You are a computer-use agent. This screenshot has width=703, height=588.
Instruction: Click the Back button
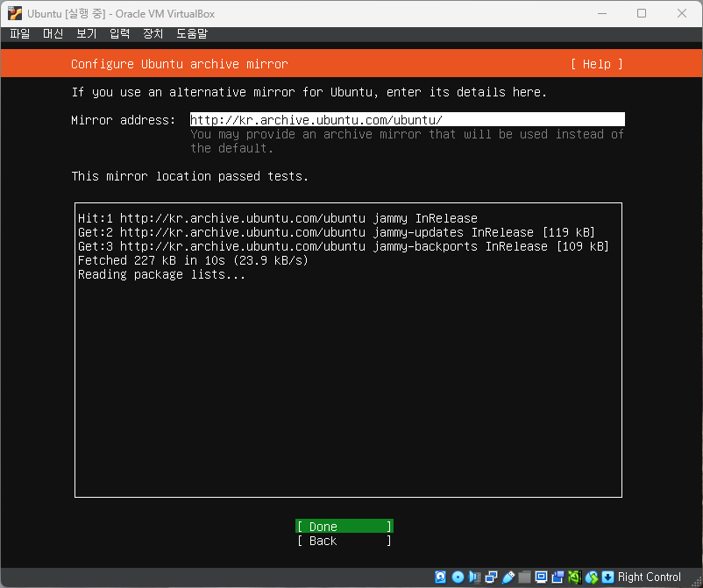(344, 541)
